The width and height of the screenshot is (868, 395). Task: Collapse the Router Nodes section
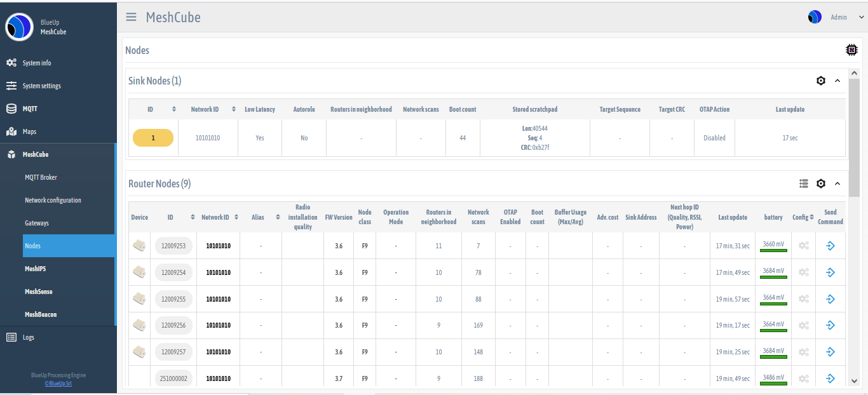(837, 184)
